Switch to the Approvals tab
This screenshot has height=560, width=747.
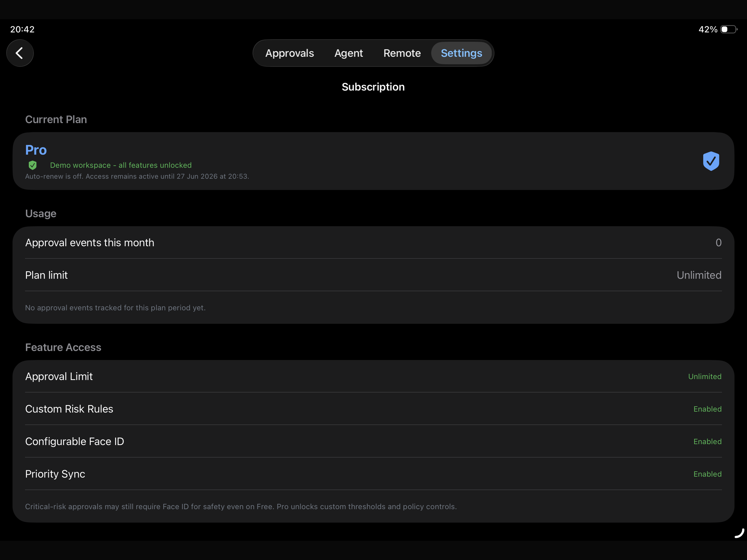click(x=289, y=53)
